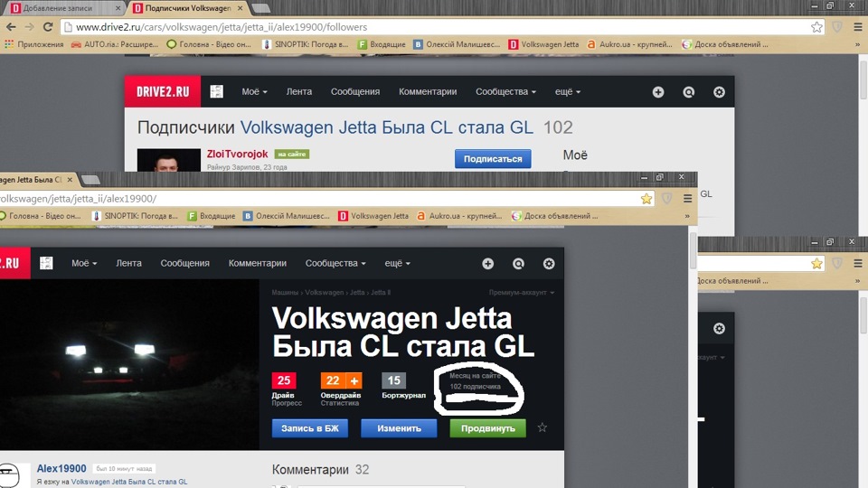868x488 pixels.
Task: Open Лента in top DRIVE2 header
Action: (299, 92)
